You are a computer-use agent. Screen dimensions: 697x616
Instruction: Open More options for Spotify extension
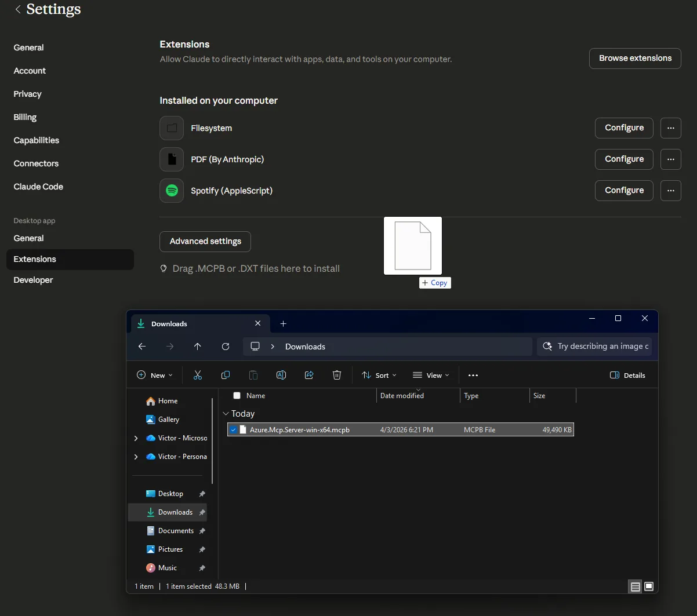pyautogui.click(x=671, y=190)
